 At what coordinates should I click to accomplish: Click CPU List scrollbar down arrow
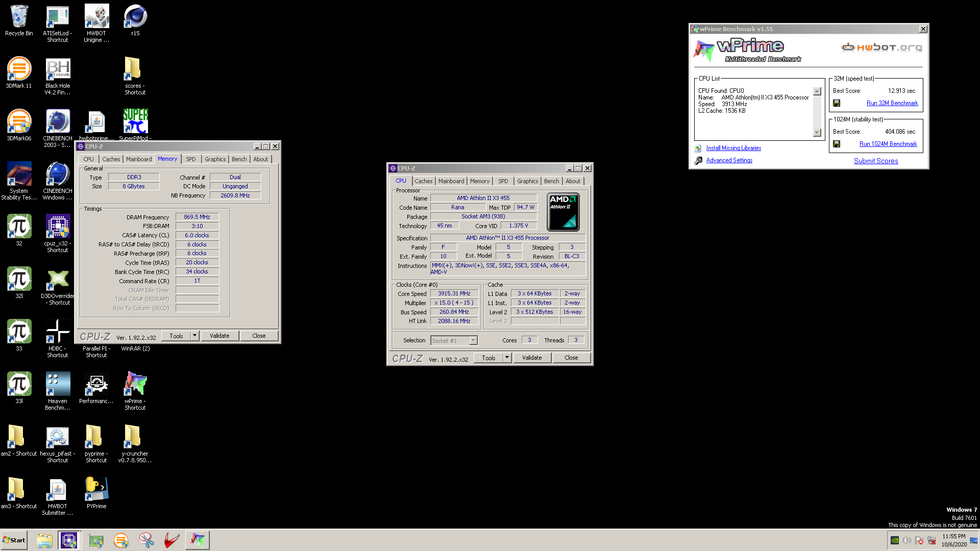817,133
